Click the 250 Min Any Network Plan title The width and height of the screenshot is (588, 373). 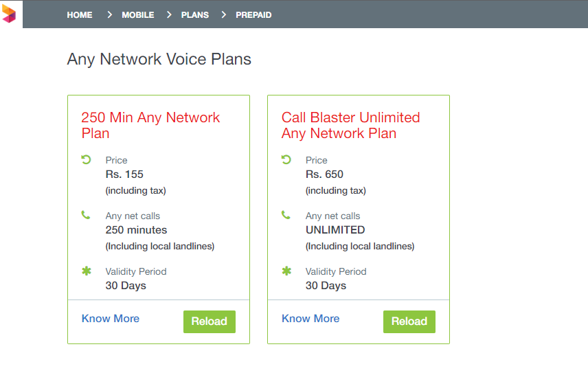(150, 125)
